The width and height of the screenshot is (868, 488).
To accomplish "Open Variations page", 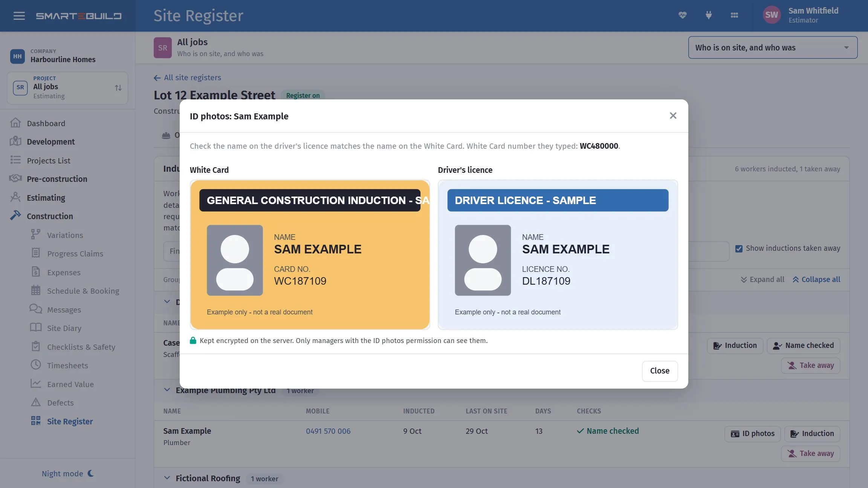I will click(x=65, y=235).
